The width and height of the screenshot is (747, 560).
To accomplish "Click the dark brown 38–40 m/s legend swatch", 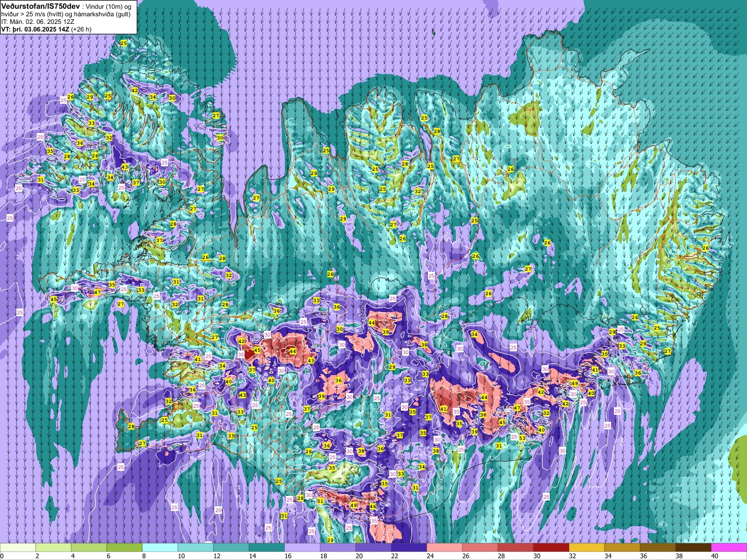I will click(x=694, y=548).
